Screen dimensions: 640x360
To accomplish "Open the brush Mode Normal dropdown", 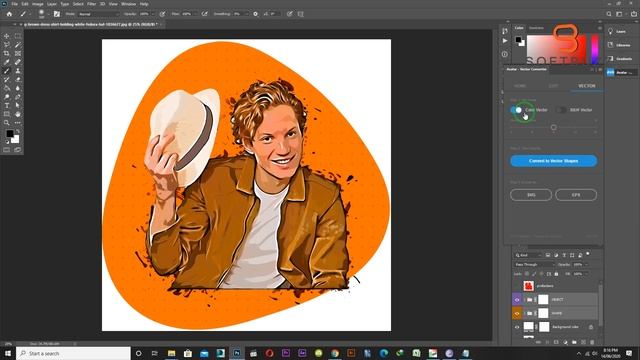I will [98, 14].
